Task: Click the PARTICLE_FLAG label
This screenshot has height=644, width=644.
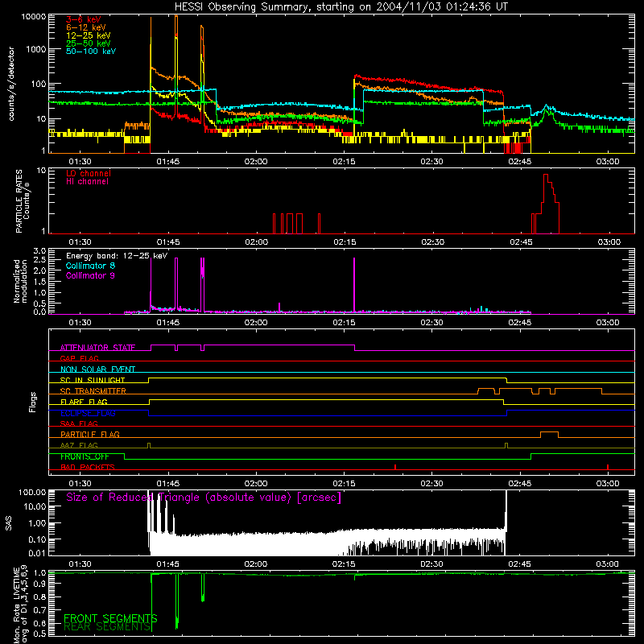Action: [90, 434]
